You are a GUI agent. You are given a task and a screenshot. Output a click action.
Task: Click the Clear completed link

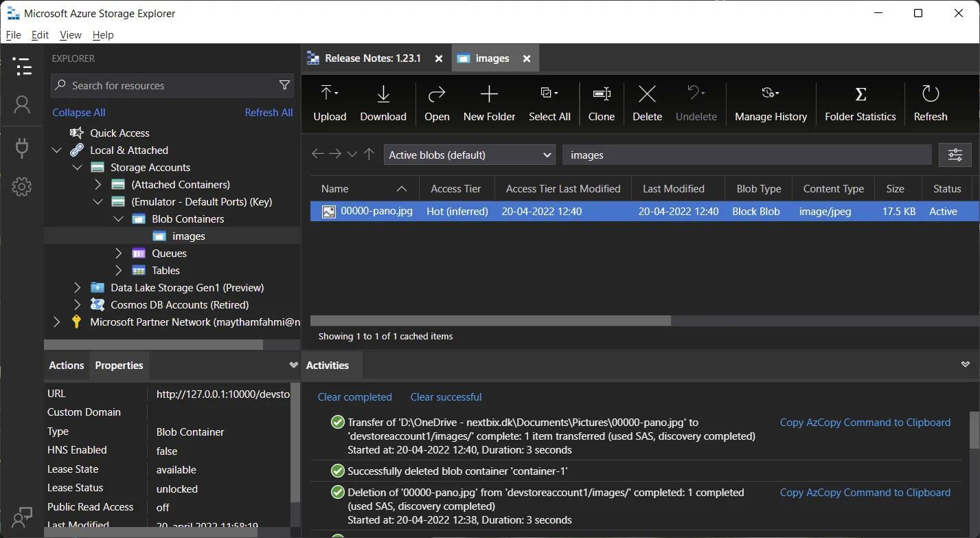point(354,397)
